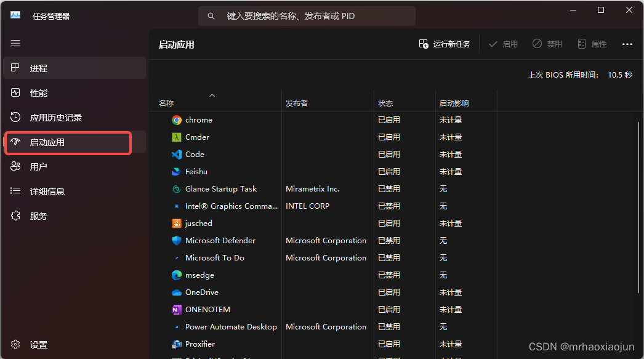Click the Microsoft Defender shield icon
644x359 pixels.
177,241
